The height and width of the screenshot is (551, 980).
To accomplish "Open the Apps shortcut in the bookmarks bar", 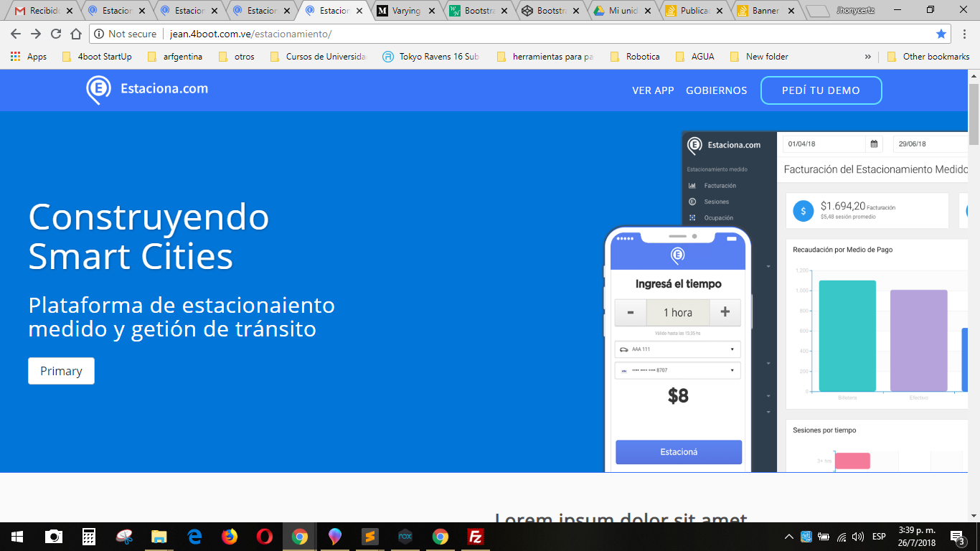I will [29, 57].
